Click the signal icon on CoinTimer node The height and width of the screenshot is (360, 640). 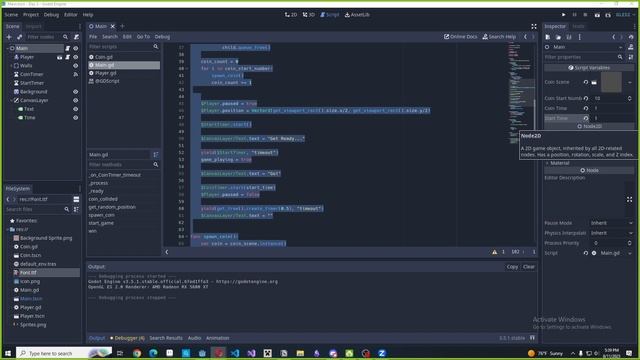[x=76, y=74]
